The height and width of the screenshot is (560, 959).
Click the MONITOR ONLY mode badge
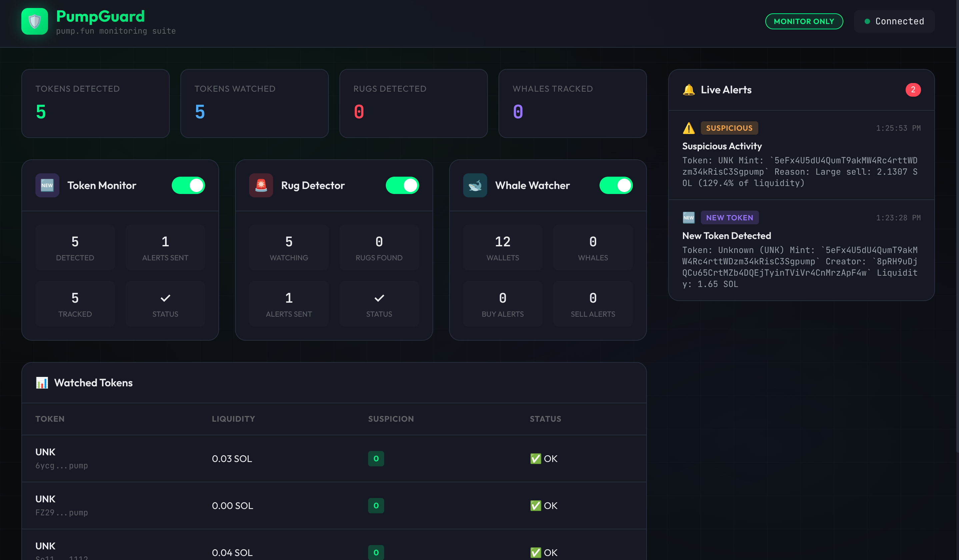click(804, 21)
